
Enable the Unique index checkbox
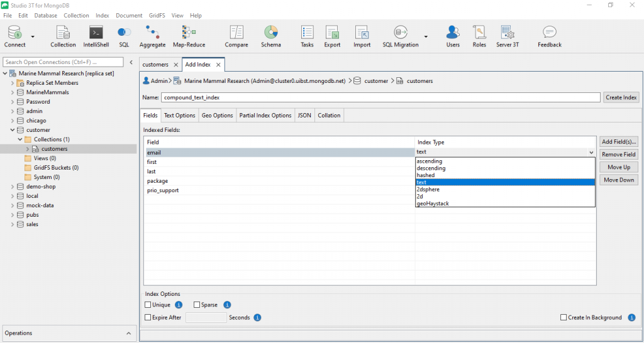148,305
